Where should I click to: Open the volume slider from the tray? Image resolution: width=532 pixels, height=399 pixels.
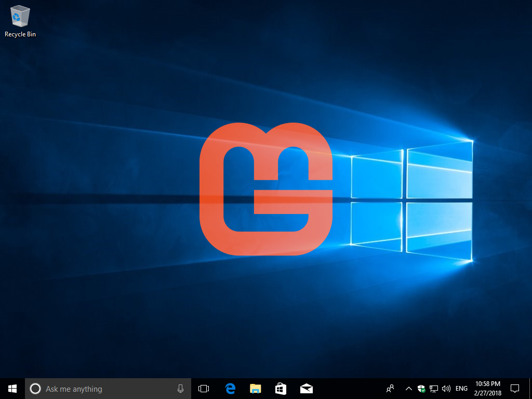coord(447,388)
